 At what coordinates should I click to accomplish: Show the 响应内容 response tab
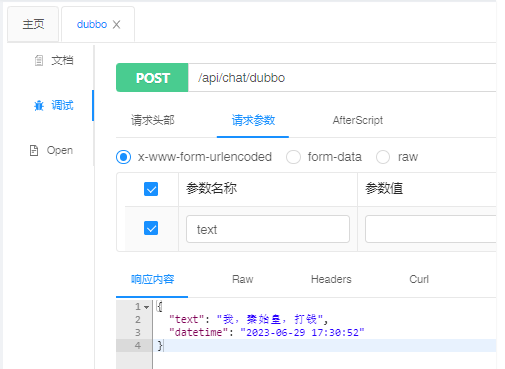152,279
